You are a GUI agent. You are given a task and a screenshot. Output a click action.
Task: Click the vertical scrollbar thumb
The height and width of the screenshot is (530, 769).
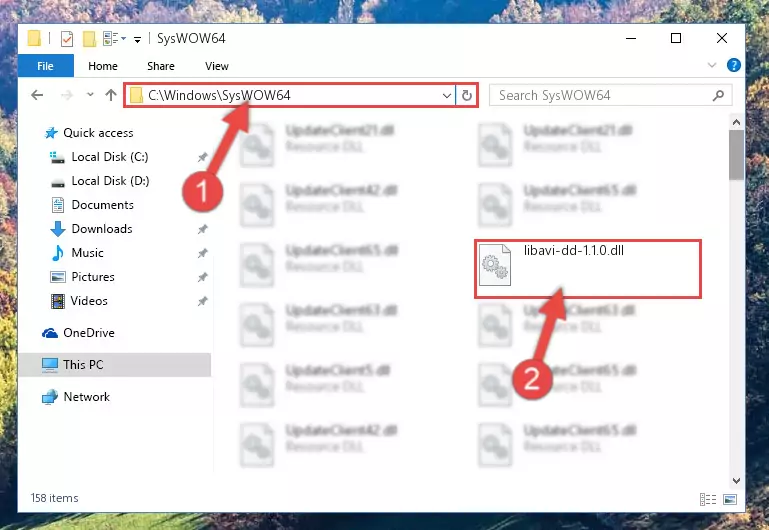736,155
